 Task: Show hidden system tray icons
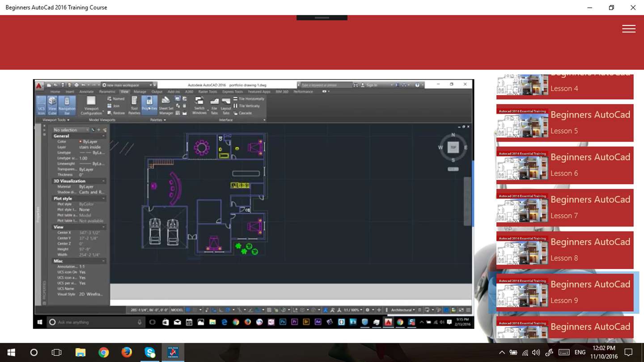(502, 353)
